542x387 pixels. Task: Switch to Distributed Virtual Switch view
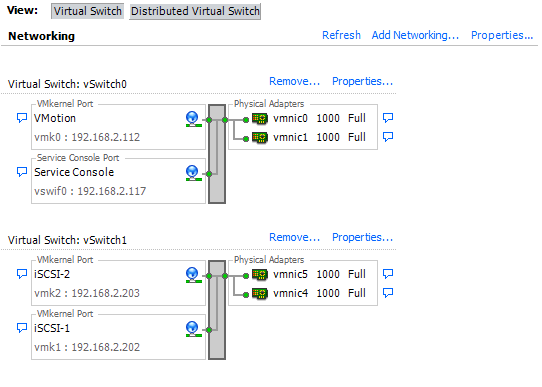195,11
